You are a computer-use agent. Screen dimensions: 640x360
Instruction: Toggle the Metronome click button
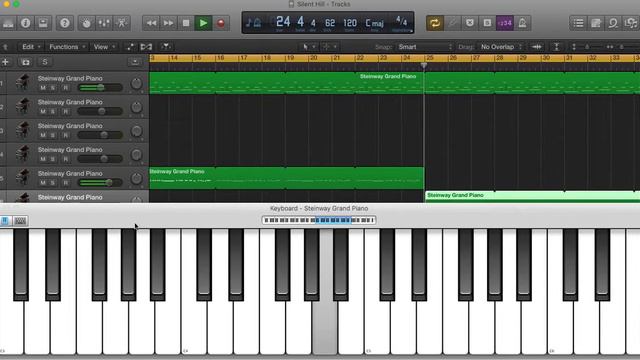coord(522,23)
